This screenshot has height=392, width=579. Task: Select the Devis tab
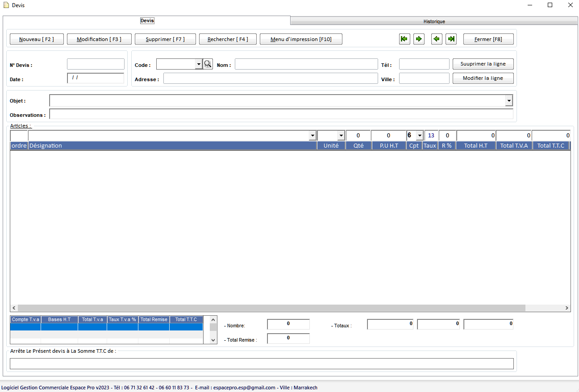(x=147, y=21)
